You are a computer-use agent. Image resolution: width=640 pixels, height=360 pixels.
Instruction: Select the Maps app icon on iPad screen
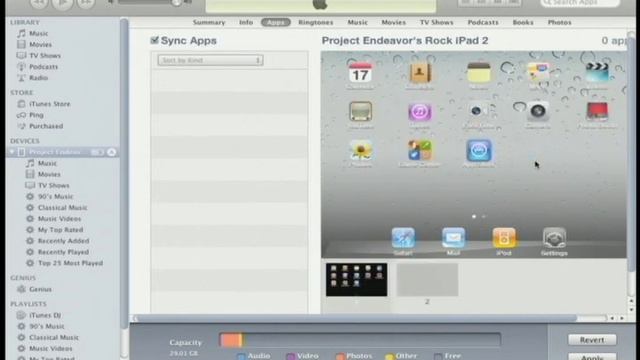point(538,73)
